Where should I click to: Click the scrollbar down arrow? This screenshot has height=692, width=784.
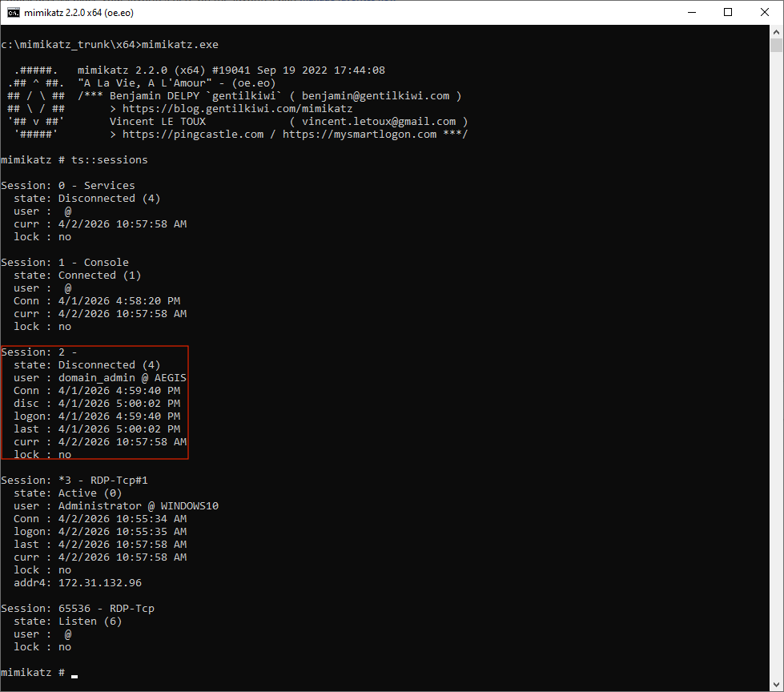tap(776, 685)
